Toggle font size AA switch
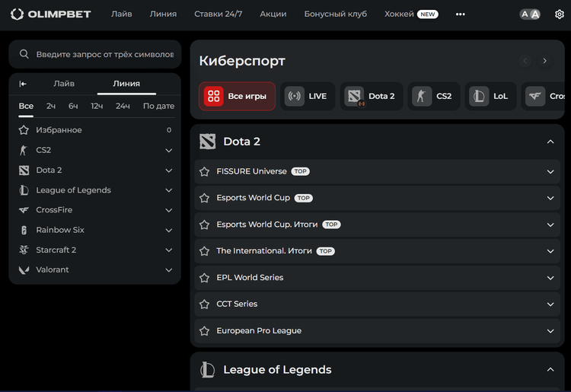Screen dimensions: 571x392 [x=530, y=14]
